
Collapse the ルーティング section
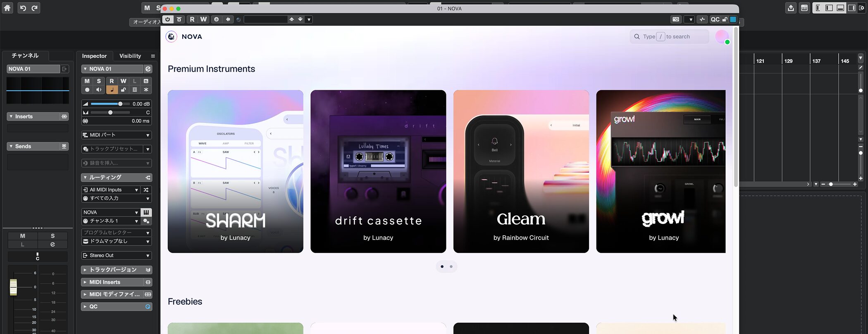(85, 177)
